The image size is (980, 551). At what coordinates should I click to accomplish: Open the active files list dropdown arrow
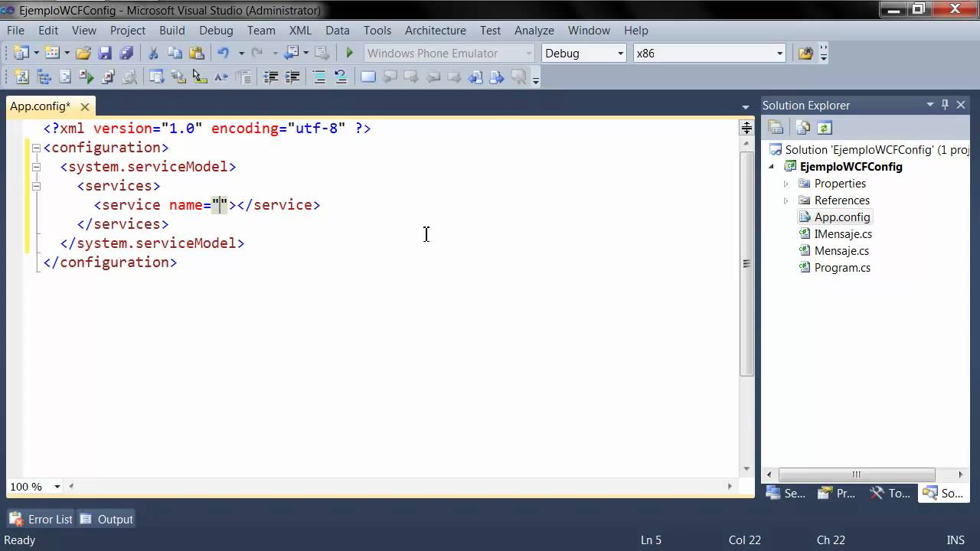coord(746,107)
